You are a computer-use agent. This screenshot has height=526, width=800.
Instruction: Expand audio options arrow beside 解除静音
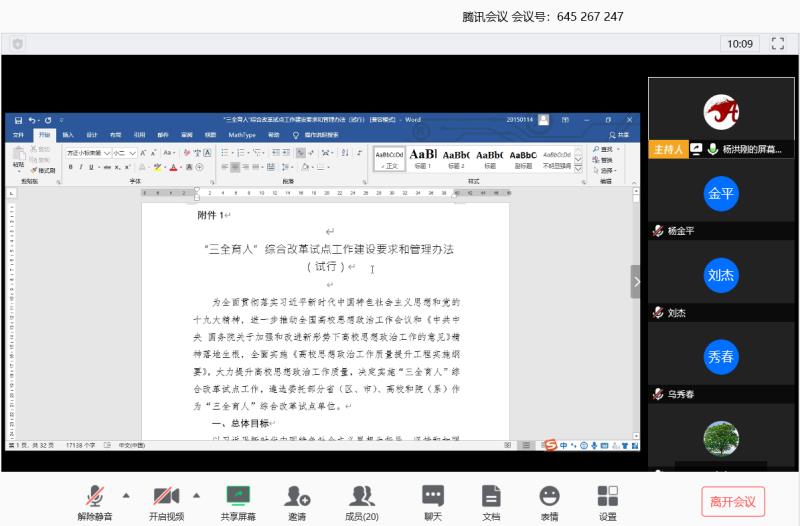(126, 494)
